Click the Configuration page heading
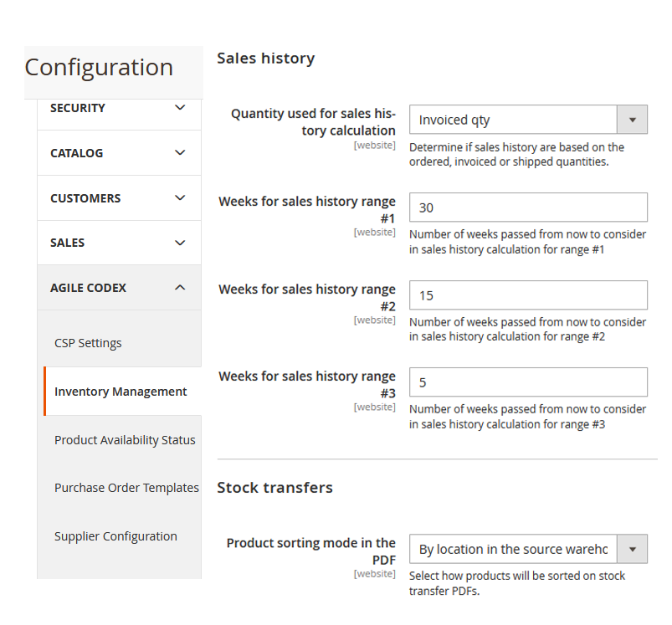672x625 pixels. click(x=100, y=67)
